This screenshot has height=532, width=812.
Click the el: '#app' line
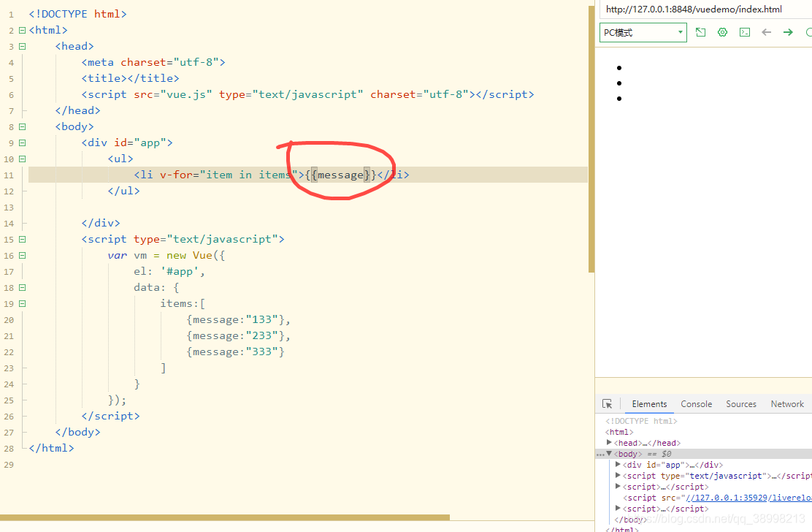tap(169, 271)
